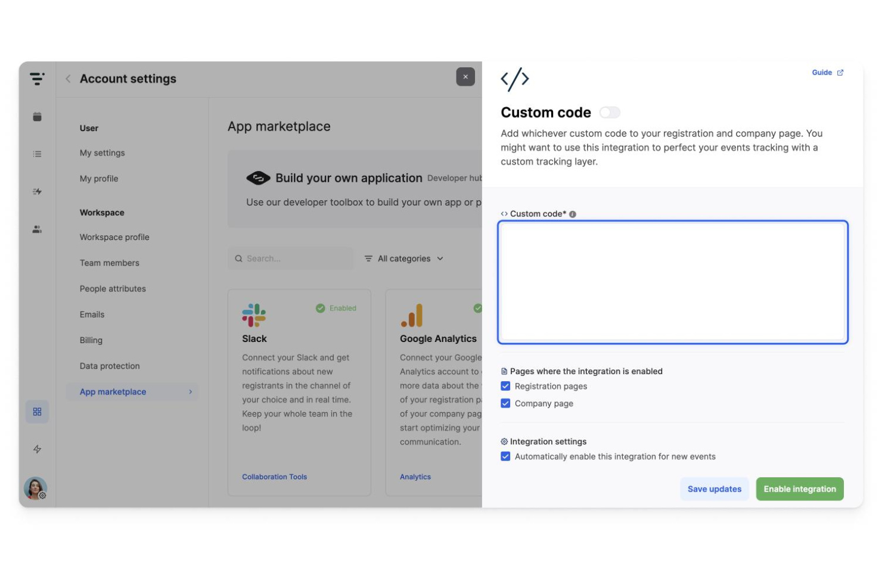Click the Google Analytics bar chart logo
882x588 pixels.
pyautogui.click(x=412, y=315)
